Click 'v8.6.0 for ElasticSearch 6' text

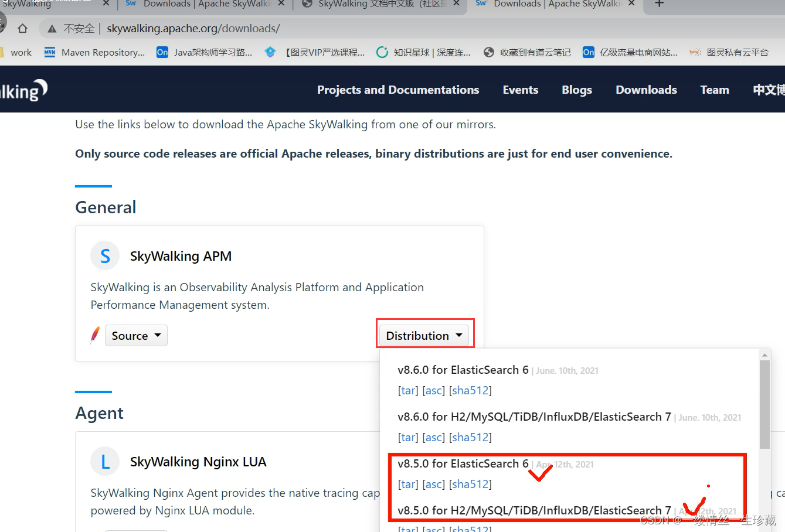click(x=463, y=370)
